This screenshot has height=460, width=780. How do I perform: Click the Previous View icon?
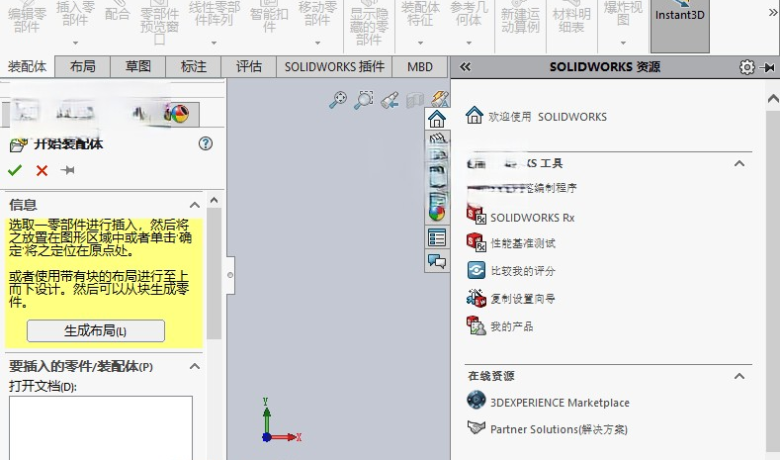(x=390, y=100)
